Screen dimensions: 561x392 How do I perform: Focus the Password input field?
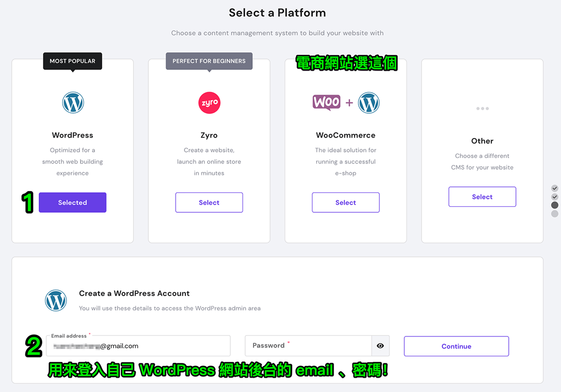pos(308,346)
